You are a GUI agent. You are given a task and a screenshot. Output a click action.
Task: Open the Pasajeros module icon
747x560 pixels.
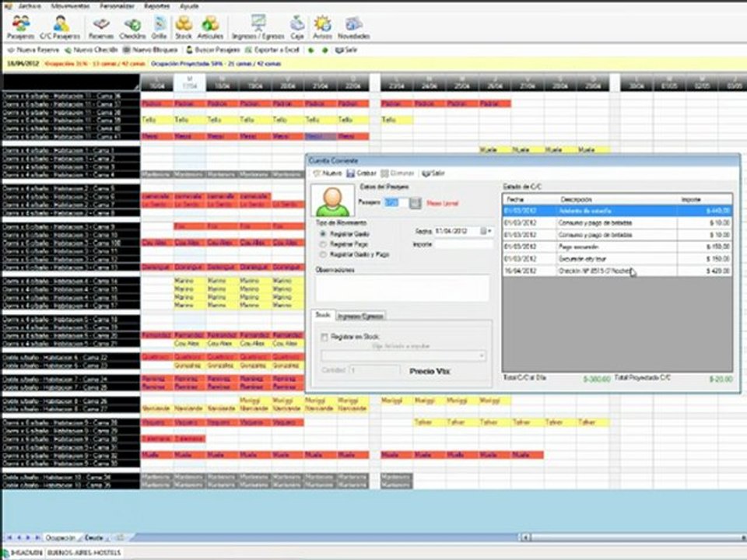click(20, 27)
